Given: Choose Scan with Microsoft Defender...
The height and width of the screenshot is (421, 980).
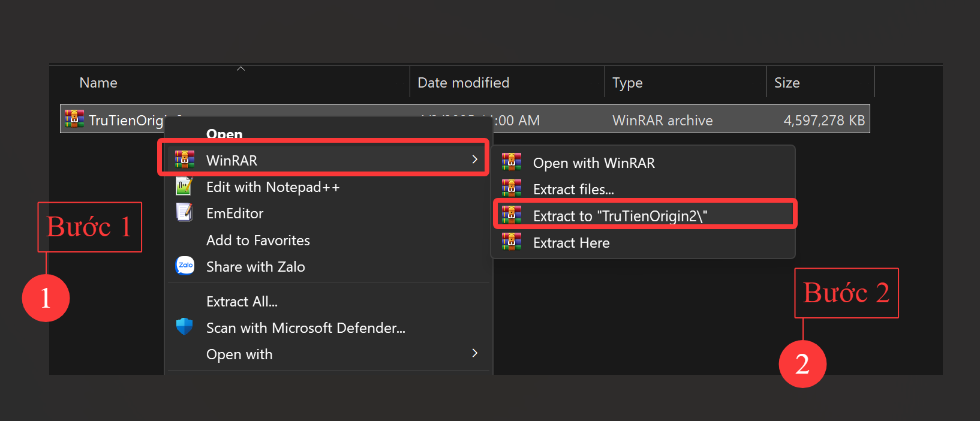Looking at the screenshot, I should [x=306, y=328].
